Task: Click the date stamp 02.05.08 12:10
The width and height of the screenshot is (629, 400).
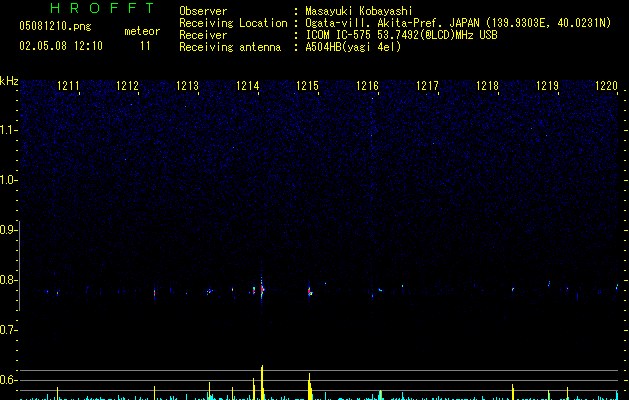Action: coord(61,46)
